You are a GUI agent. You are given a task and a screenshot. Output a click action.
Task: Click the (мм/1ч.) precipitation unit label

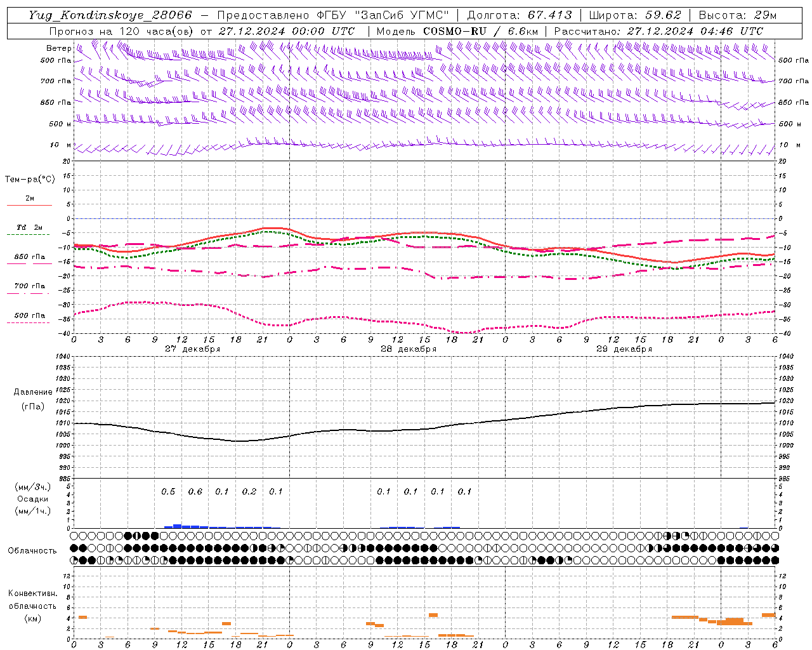click(x=32, y=511)
